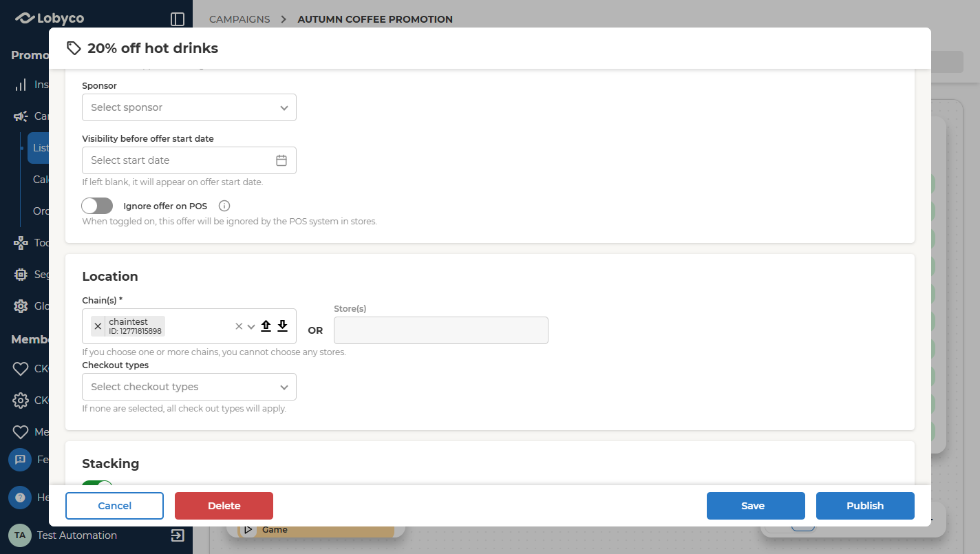Focus the Select start date field

pos(189,160)
